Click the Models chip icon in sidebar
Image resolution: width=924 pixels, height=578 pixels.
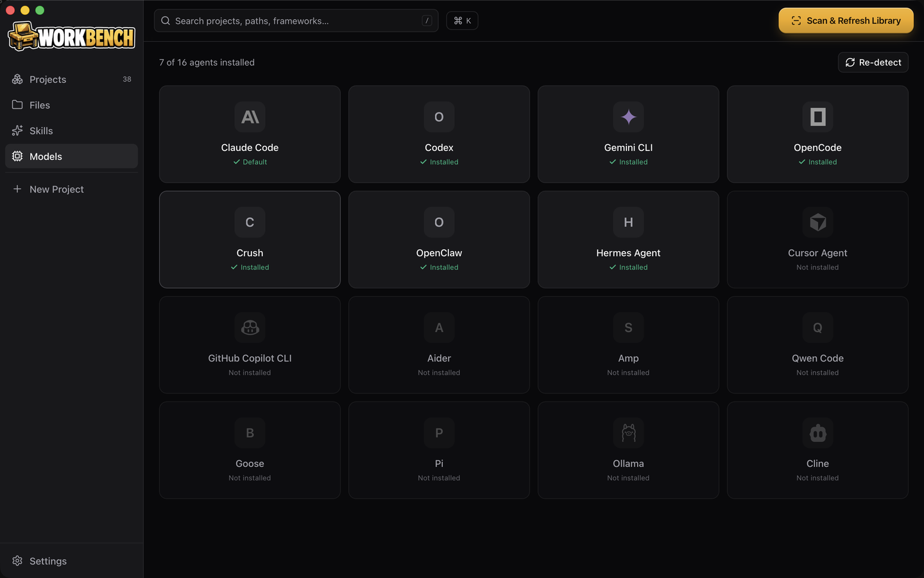coord(17,156)
